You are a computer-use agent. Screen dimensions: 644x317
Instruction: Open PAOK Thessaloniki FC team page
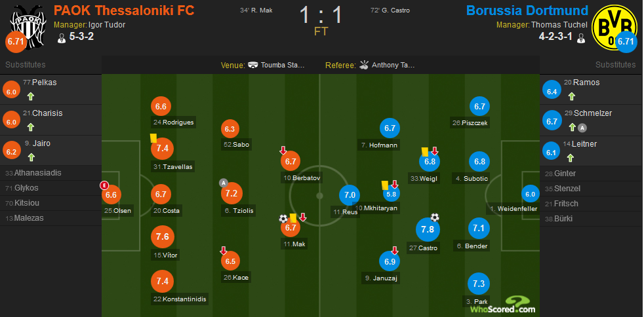pyautogui.click(x=124, y=10)
